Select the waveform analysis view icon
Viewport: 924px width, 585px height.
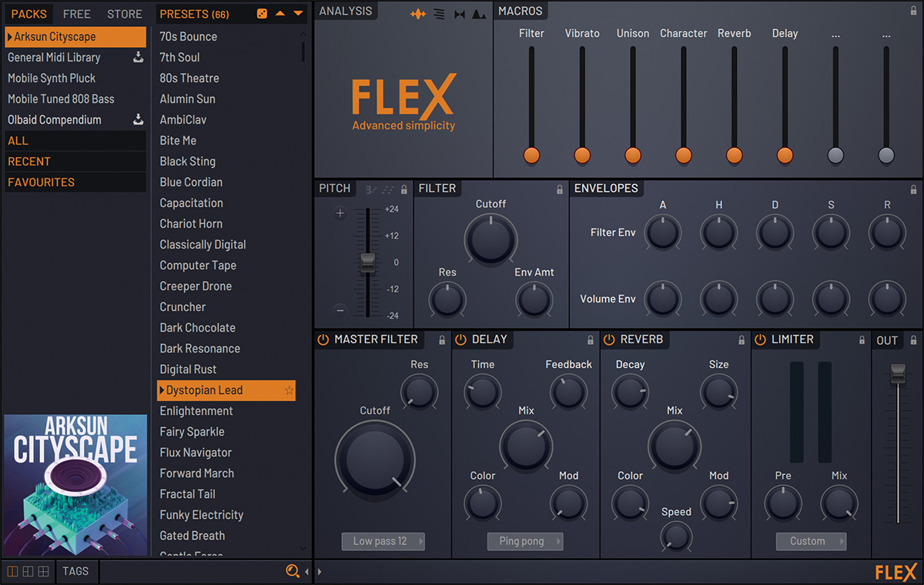(418, 14)
